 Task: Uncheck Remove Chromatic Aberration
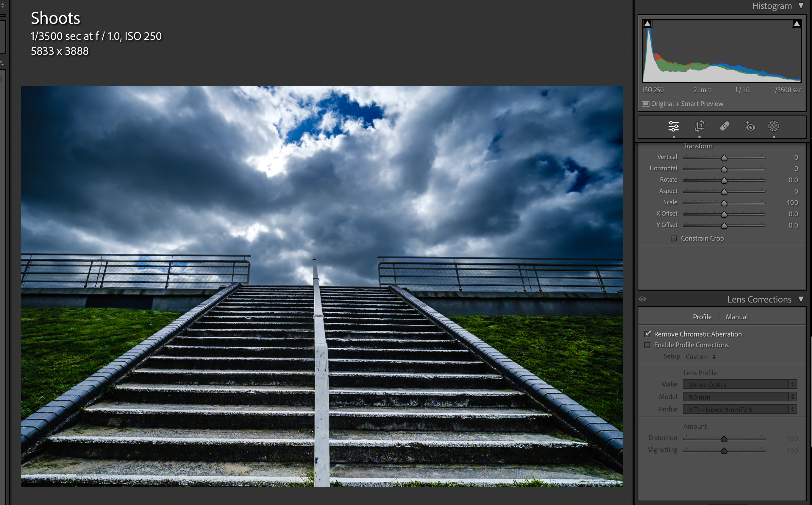coord(647,334)
